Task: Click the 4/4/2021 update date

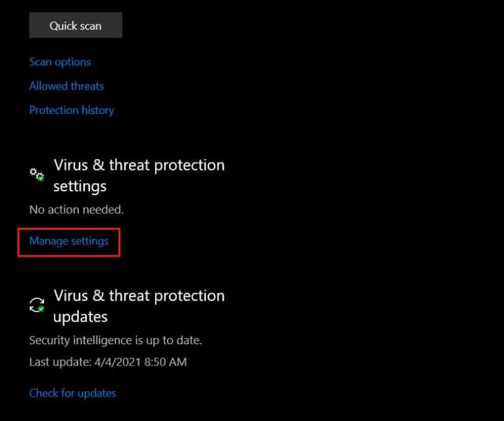Action: click(x=115, y=362)
